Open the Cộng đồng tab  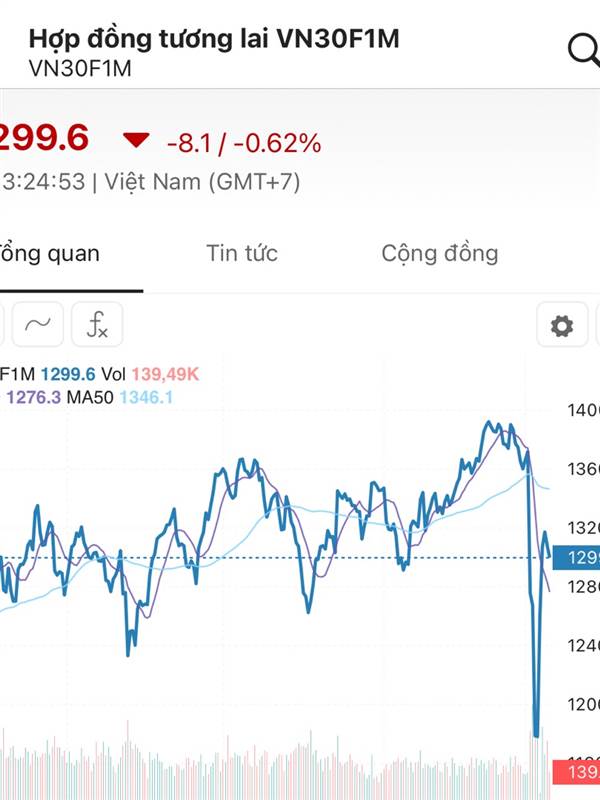tap(440, 254)
